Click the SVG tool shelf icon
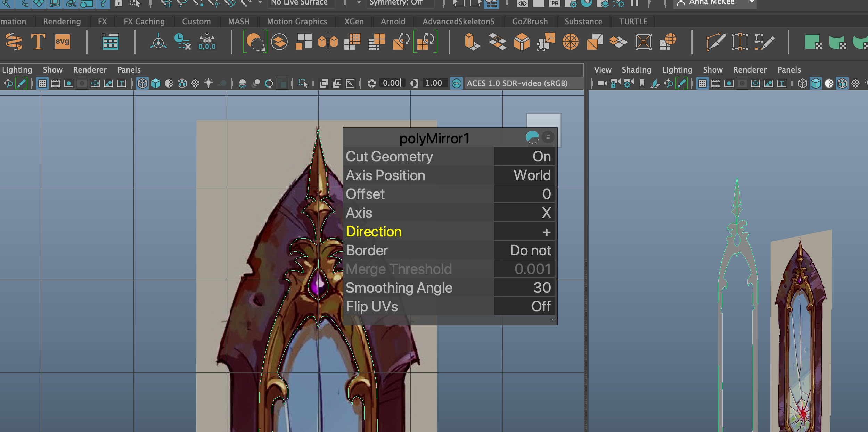This screenshot has width=868, height=432. 62,42
